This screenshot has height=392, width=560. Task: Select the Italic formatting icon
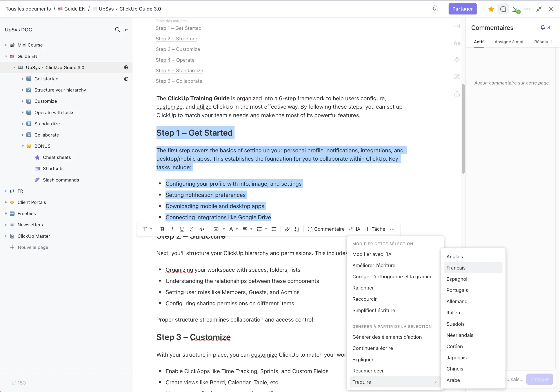pos(172,229)
